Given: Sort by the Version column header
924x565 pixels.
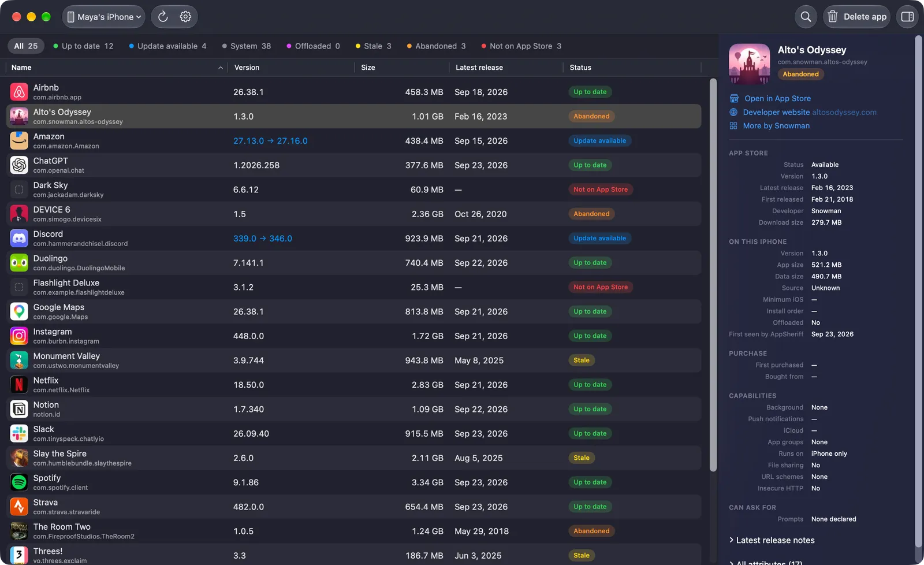Looking at the screenshot, I should (x=291, y=68).
